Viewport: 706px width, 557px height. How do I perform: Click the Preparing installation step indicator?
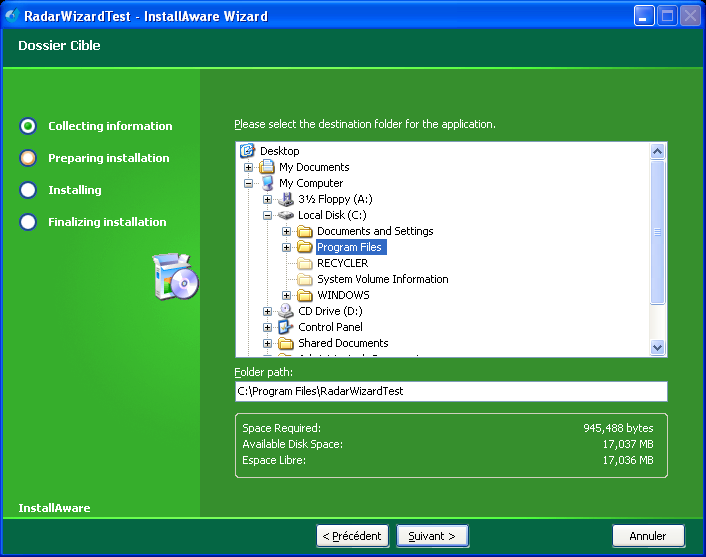28,158
